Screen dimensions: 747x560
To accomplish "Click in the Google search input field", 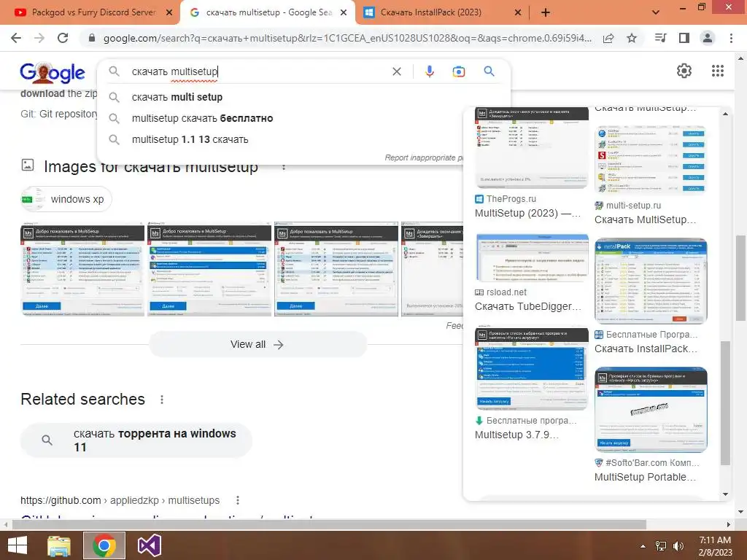I will (x=258, y=71).
